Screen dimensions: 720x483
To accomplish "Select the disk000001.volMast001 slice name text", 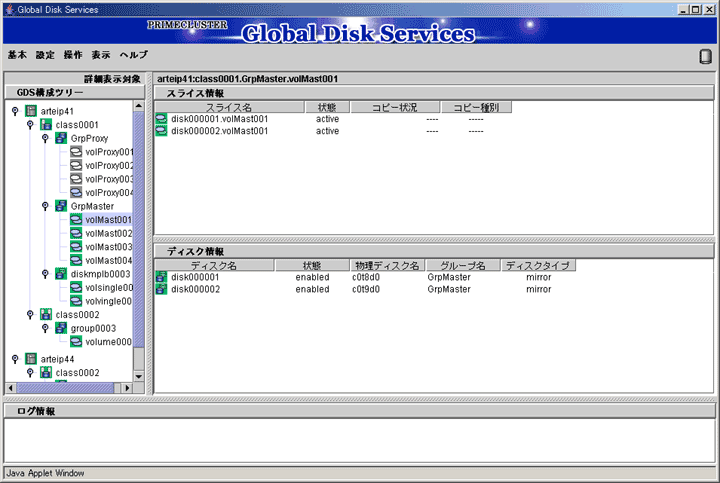I will point(219,119).
